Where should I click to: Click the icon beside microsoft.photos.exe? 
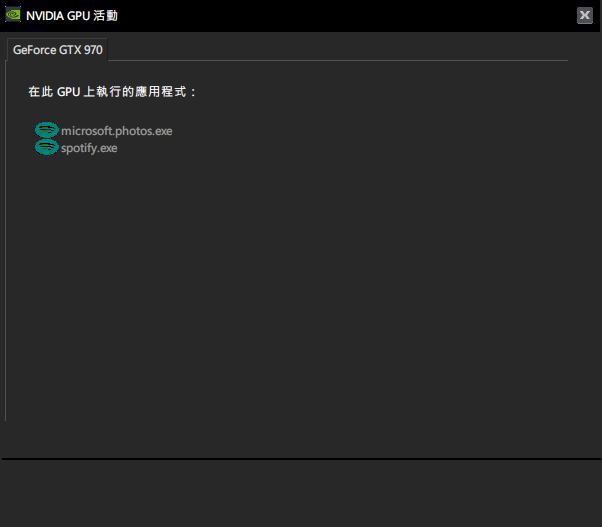pos(46,130)
